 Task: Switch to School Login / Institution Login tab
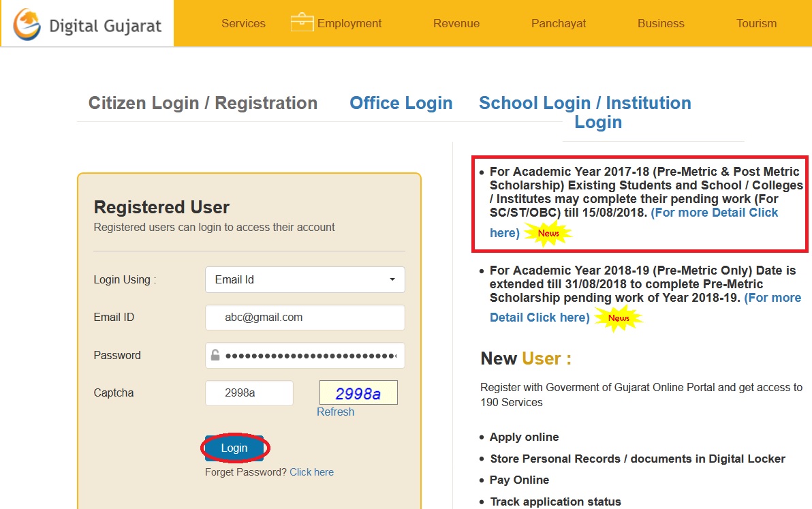pos(584,112)
